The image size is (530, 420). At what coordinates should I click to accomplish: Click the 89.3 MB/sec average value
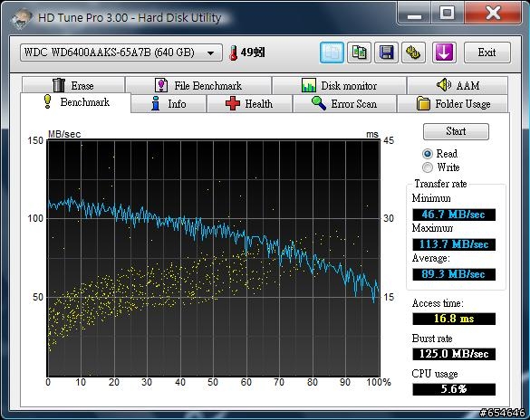pyautogui.click(x=454, y=274)
